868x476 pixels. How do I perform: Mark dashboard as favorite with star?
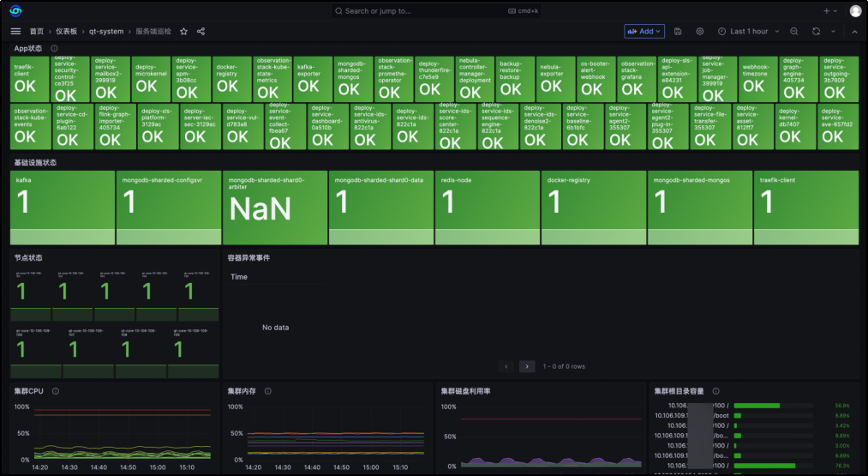tap(183, 32)
